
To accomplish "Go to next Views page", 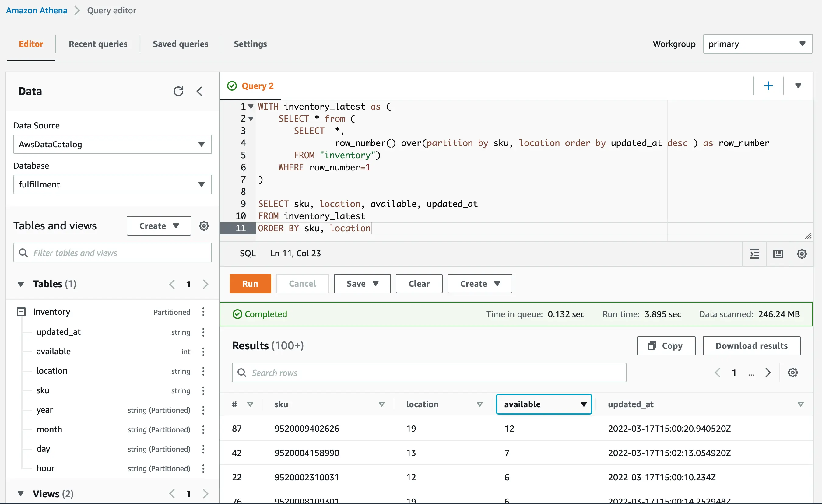I will 205,494.
